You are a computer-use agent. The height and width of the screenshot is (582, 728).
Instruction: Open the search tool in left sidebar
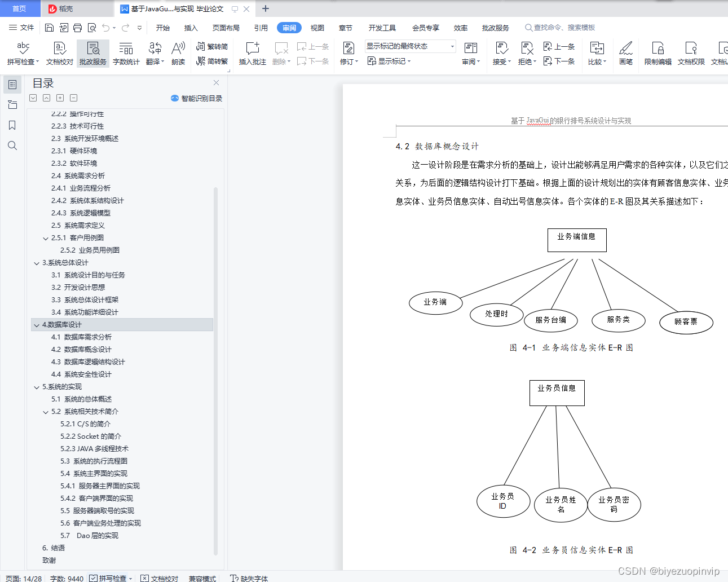click(x=12, y=145)
